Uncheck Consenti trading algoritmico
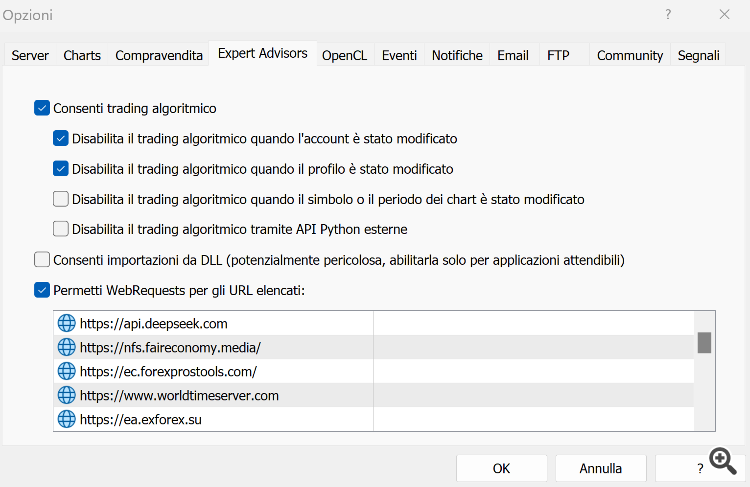This screenshot has height=487, width=750. point(42,108)
